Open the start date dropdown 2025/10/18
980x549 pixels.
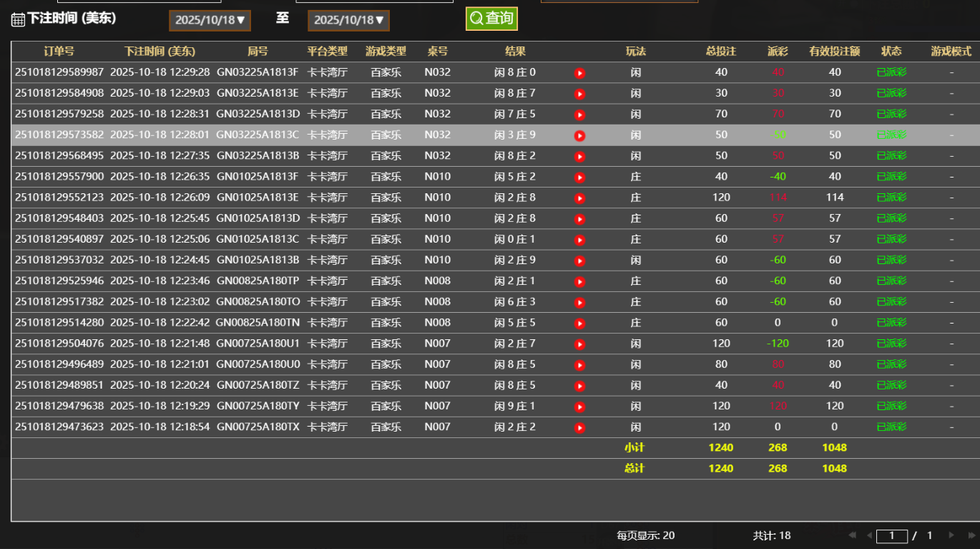pos(210,20)
